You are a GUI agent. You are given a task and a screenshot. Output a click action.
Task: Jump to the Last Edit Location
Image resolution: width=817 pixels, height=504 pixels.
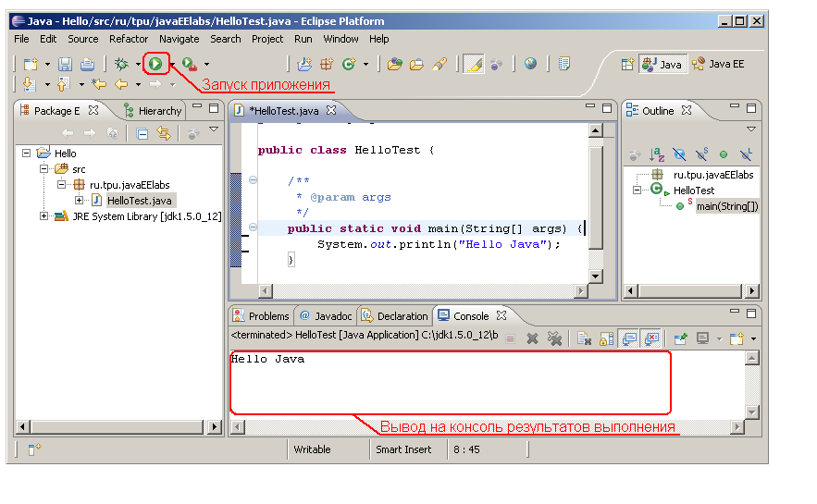(98, 84)
